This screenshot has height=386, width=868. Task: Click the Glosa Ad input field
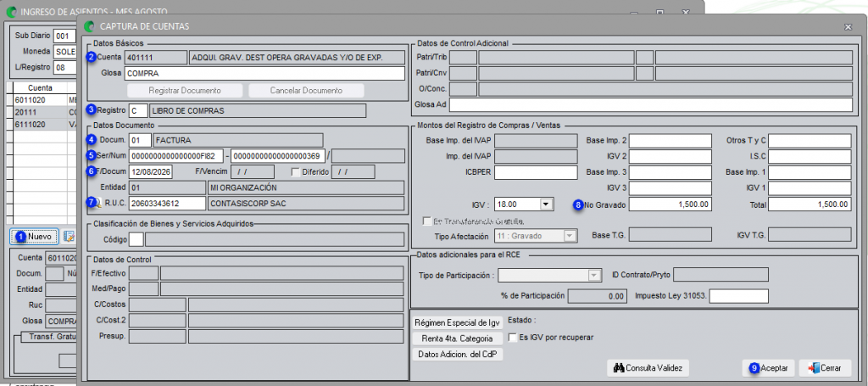(x=650, y=104)
